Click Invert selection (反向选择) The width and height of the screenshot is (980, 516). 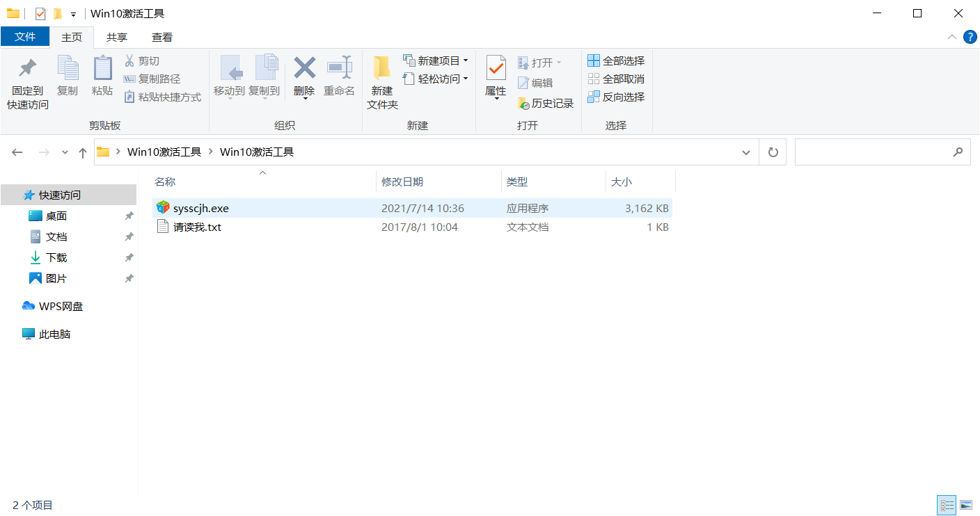coord(616,97)
